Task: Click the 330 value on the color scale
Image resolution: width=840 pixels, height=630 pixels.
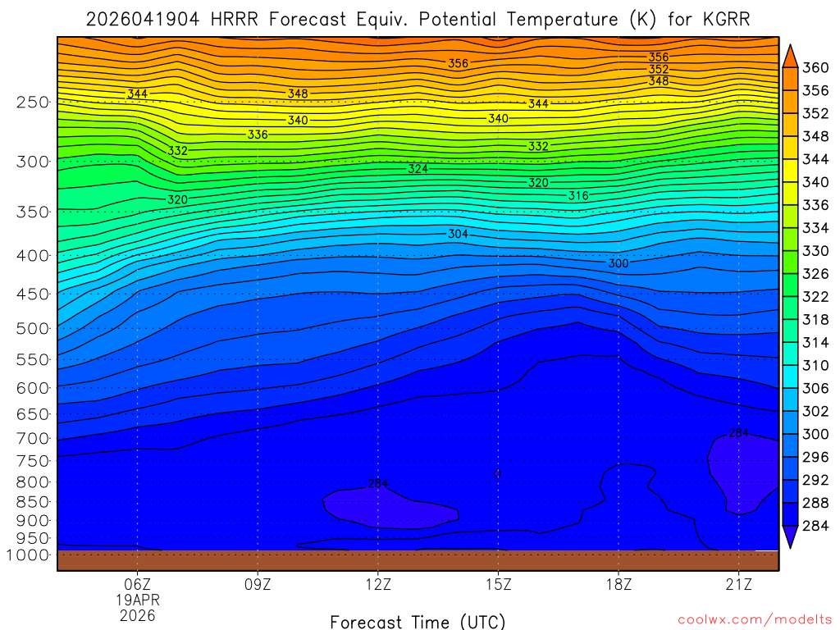Action: tap(815, 251)
